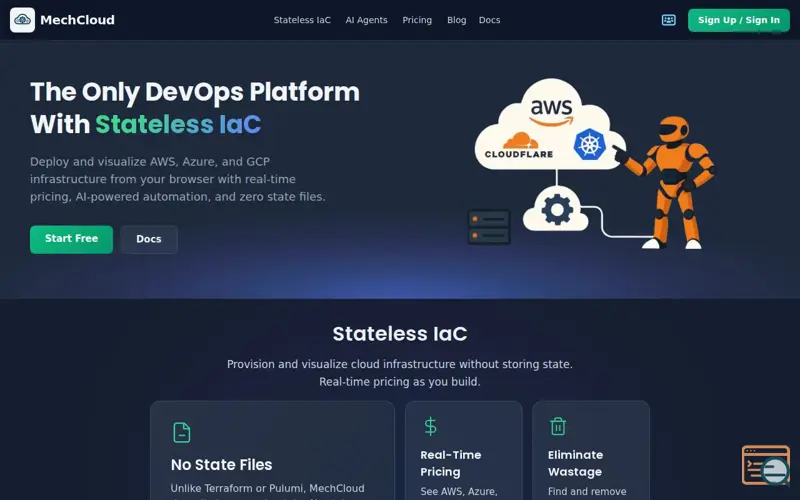This screenshot has height=500, width=800.
Task: Click 'Unlike Terraform or Pulumi, MechCloud' text
Action: (x=267, y=488)
